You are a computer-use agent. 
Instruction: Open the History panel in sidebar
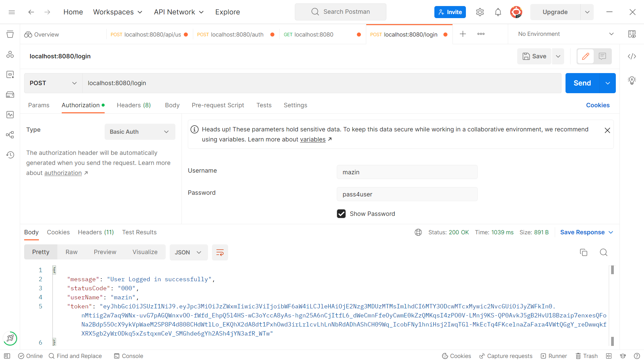pos(10,155)
